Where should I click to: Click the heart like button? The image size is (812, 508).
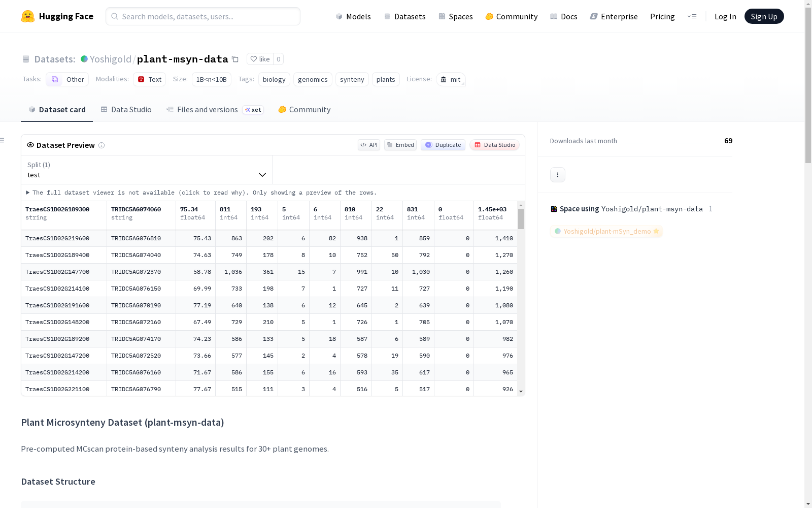(260, 59)
